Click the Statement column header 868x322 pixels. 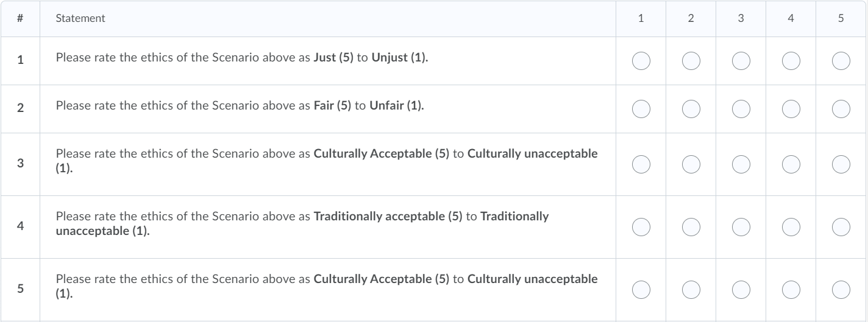click(80, 18)
